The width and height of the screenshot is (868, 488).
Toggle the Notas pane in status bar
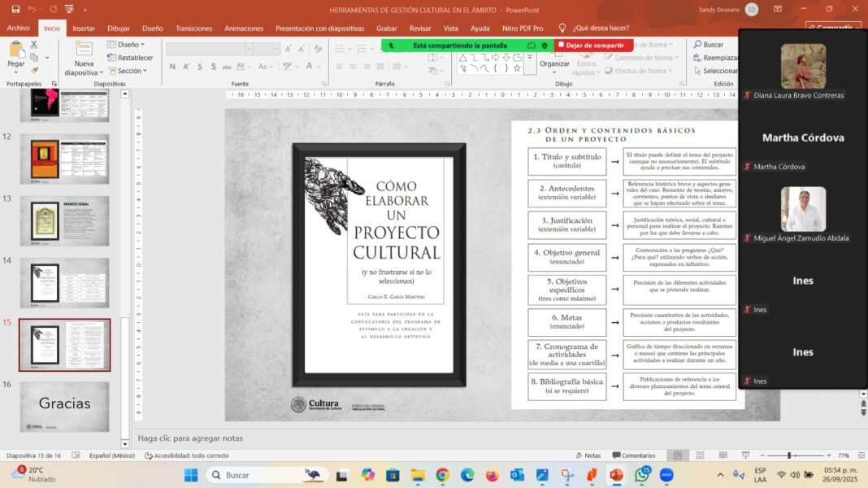pos(588,455)
